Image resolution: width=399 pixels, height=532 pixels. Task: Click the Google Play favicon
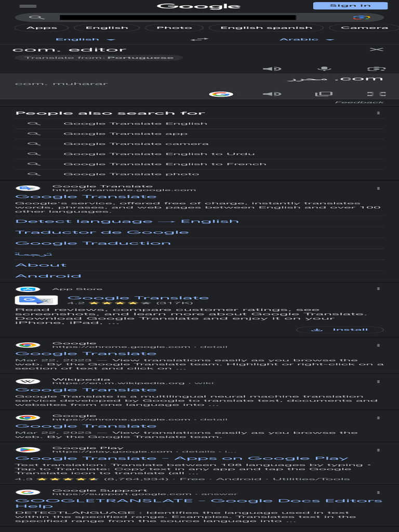click(x=28, y=450)
